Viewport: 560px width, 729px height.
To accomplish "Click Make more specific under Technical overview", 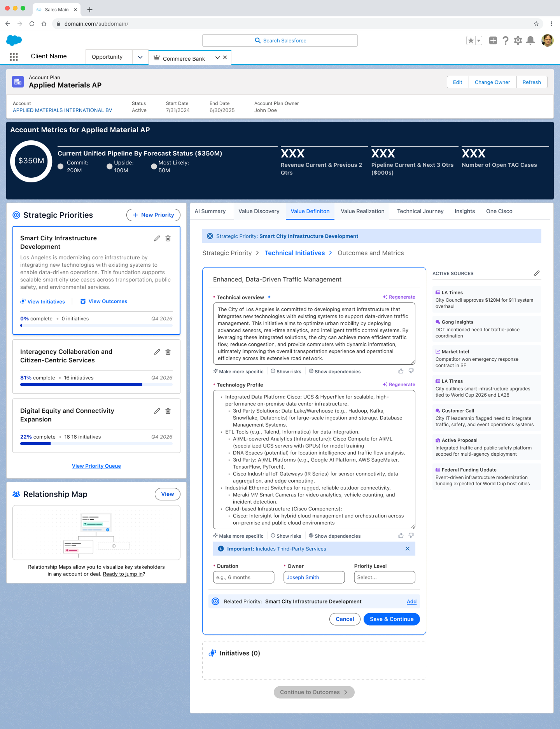I will point(238,372).
